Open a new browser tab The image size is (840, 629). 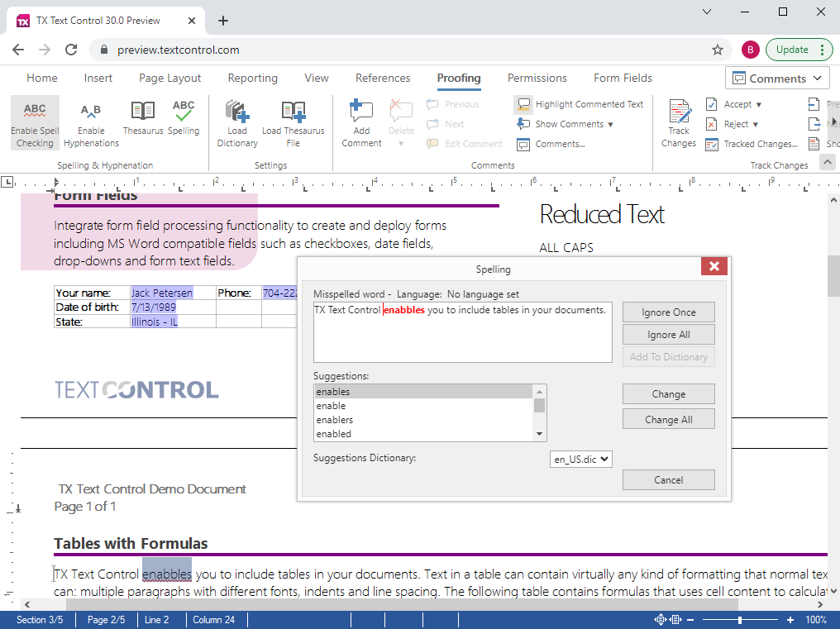(223, 21)
